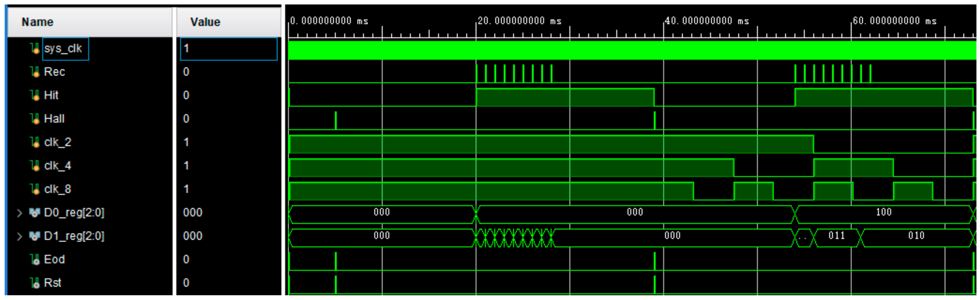Select the Eod signal name
The height and width of the screenshot is (300, 980).
(54, 260)
